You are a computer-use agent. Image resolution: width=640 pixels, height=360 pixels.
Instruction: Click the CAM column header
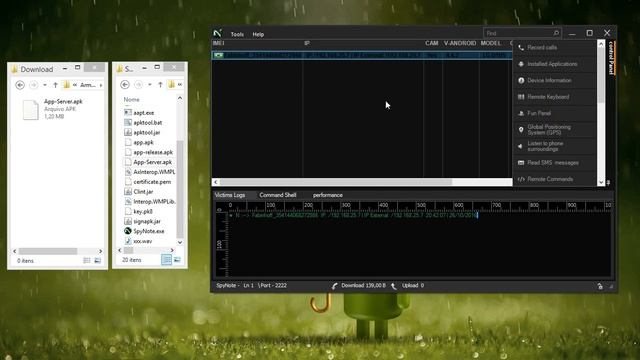click(x=431, y=43)
